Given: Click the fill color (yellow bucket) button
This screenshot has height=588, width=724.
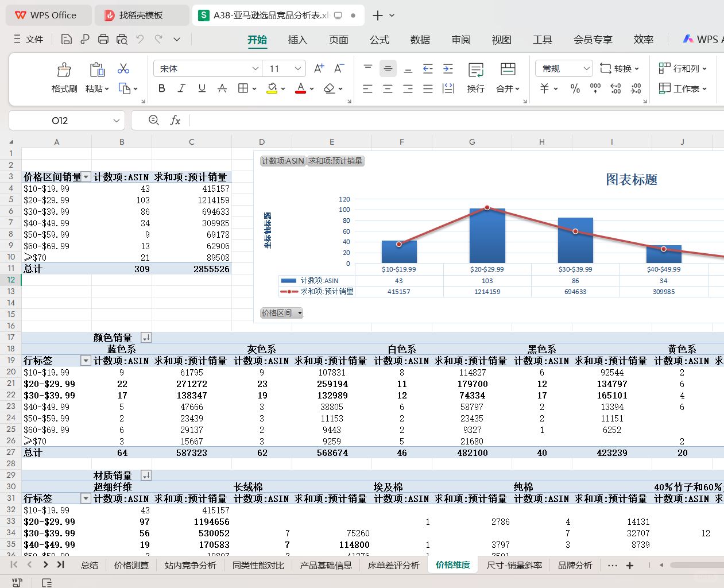Looking at the screenshot, I should 272,88.
